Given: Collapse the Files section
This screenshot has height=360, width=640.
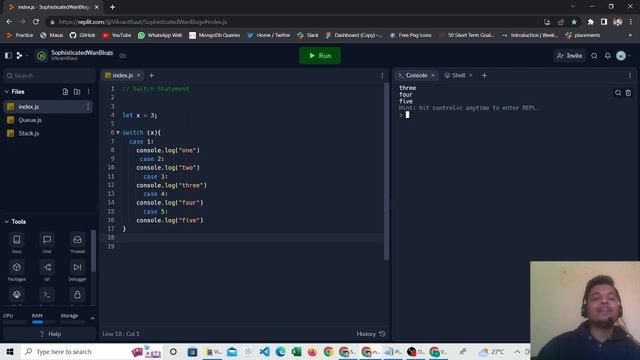Looking at the screenshot, I should tap(7, 92).
